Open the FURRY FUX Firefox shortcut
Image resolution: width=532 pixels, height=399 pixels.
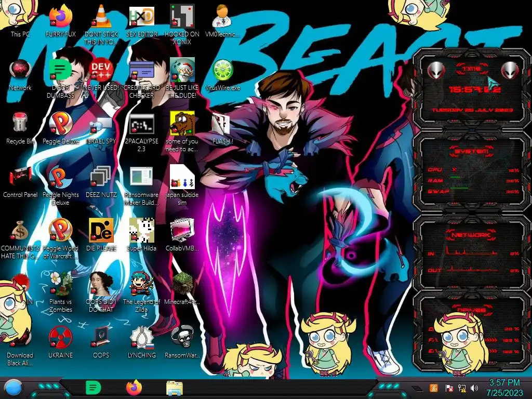[60, 20]
